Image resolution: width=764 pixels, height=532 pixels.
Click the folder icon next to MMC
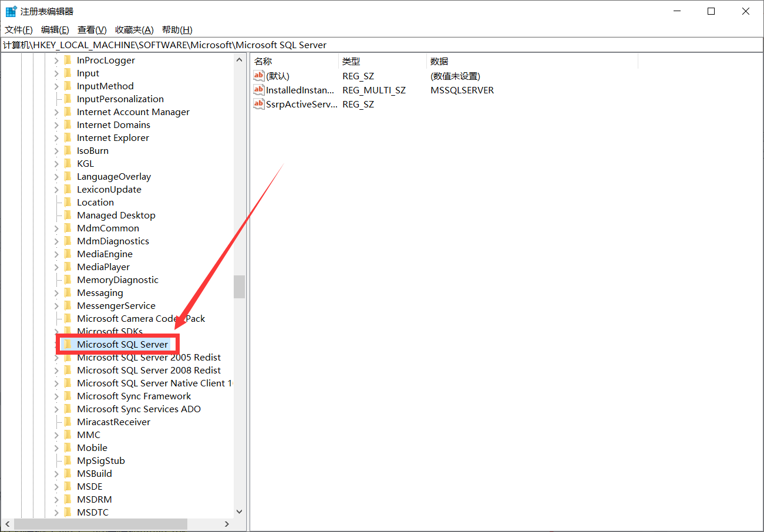tap(68, 435)
